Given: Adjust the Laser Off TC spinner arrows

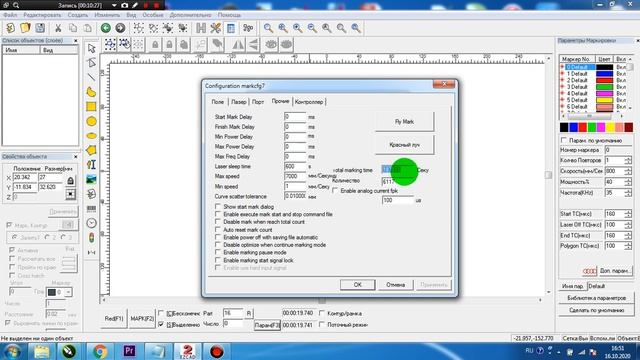Looking at the screenshot, I should click(x=628, y=225).
